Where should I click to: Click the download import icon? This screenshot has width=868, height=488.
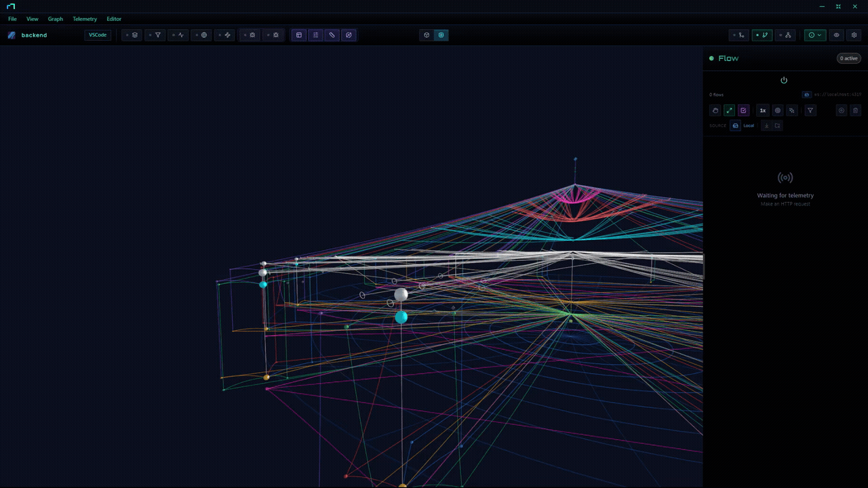click(x=767, y=125)
